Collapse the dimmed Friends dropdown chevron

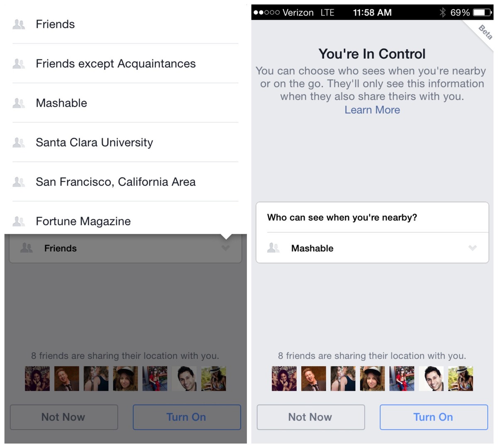[x=225, y=248]
